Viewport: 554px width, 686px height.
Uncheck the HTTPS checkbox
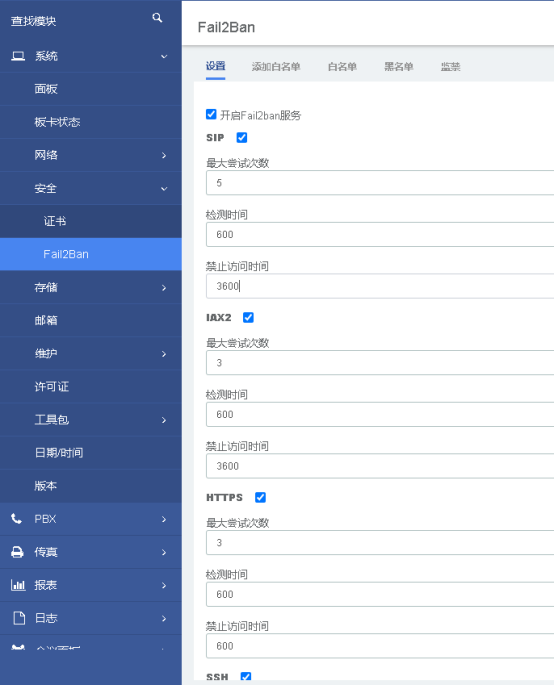click(260, 497)
